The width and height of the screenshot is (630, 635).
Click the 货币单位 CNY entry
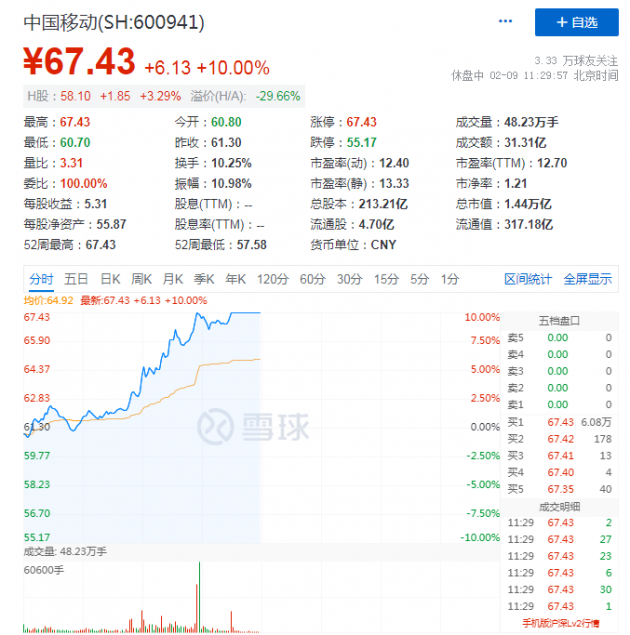coord(353,245)
